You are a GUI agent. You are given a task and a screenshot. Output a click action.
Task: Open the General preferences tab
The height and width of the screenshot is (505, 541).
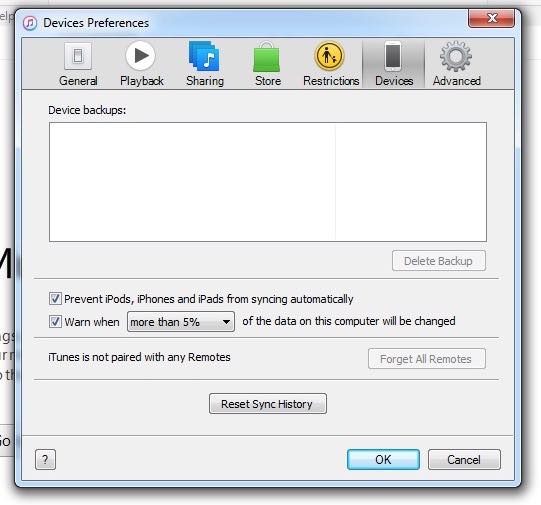(78, 64)
